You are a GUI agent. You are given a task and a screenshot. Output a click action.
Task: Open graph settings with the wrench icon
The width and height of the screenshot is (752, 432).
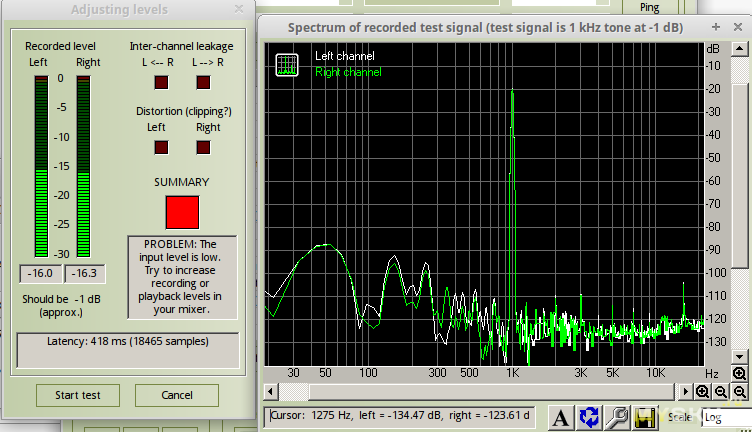[x=618, y=417]
